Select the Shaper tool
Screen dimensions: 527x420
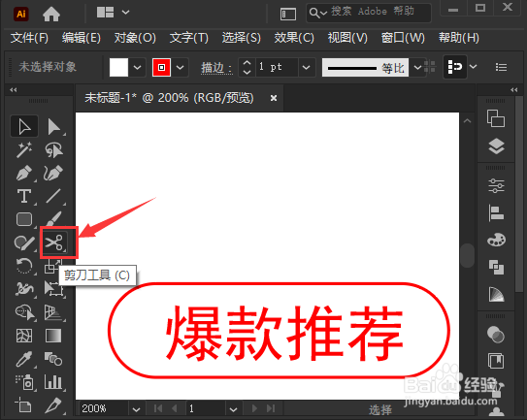tap(24, 242)
